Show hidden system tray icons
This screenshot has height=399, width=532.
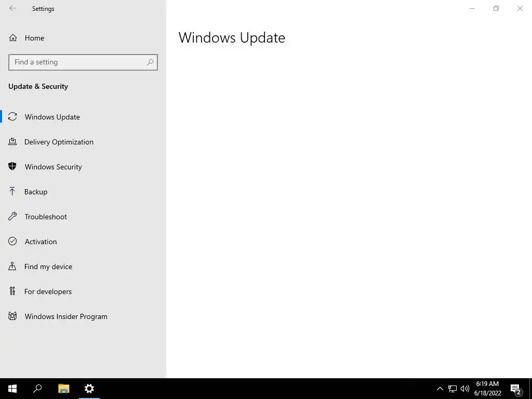point(440,389)
